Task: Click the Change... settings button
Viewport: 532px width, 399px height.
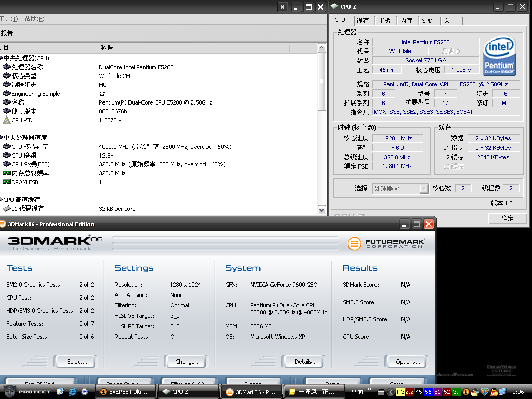Action: tap(186, 362)
